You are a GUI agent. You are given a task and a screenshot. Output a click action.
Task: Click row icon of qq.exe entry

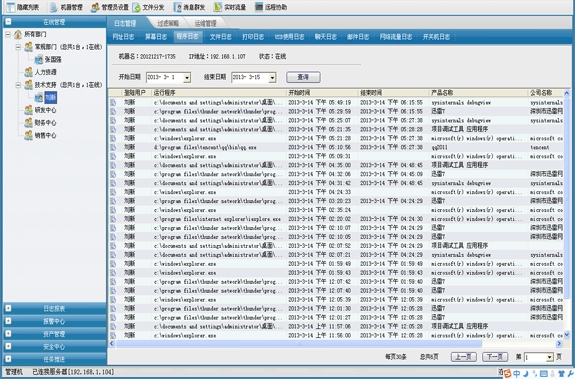[113, 147]
